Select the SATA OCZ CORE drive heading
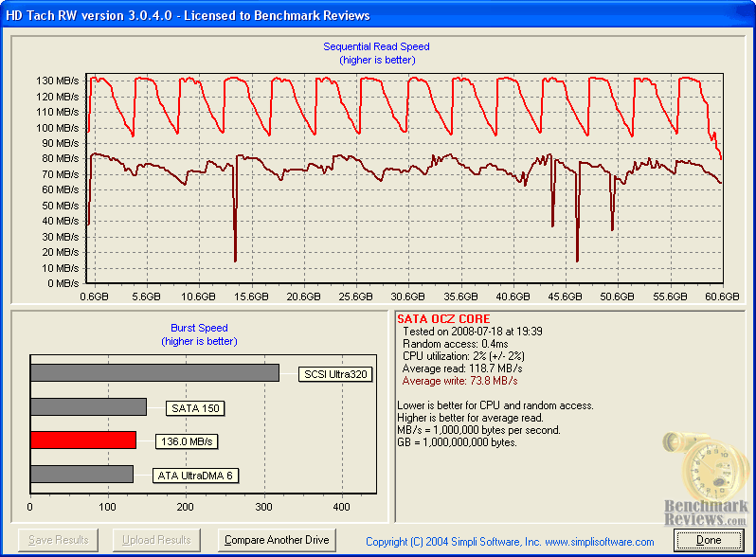 [x=446, y=319]
